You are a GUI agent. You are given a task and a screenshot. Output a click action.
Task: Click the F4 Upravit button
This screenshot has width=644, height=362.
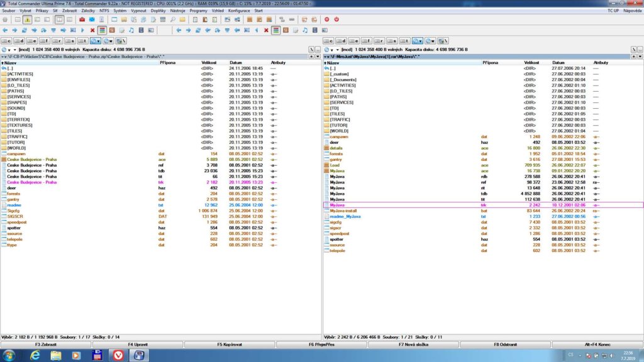138,344
